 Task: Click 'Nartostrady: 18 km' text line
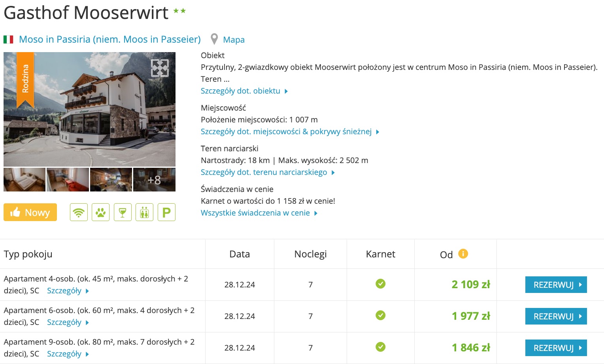point(235,160)
